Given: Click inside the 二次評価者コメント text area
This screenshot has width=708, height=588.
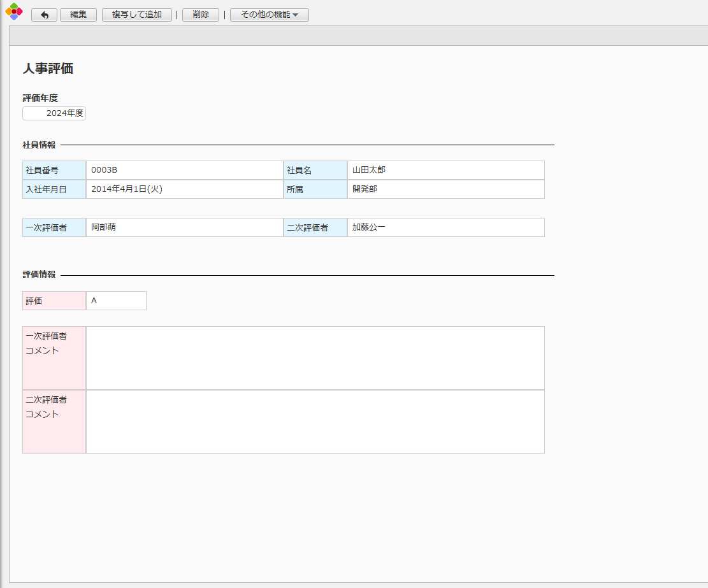Looking at the screenshot, I should pos(315,422).
